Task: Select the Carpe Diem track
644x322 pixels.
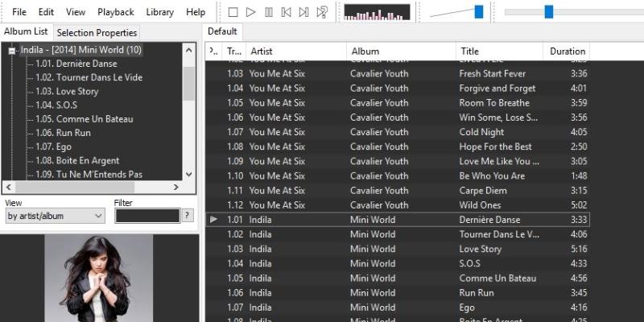Action: coord(398,191)
